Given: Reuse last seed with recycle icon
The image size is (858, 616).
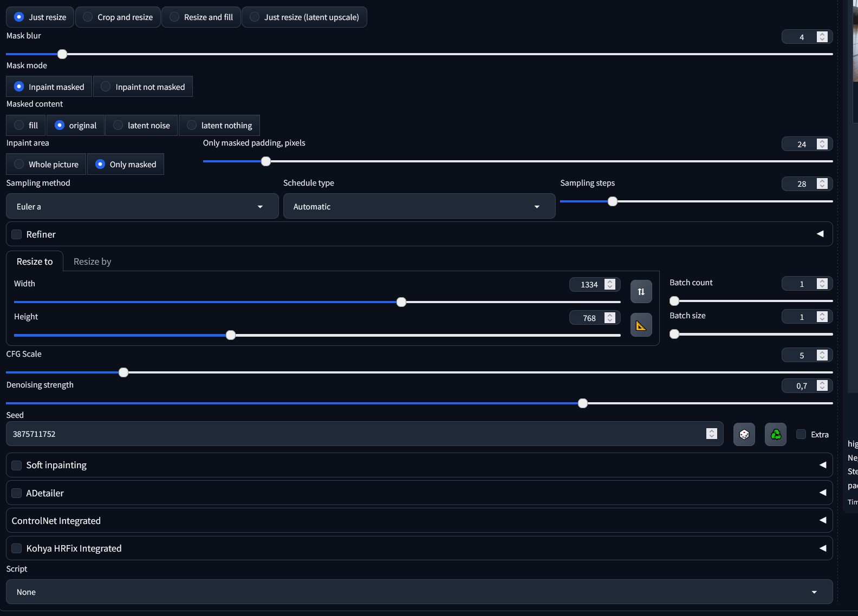Looking at the screenshot, I should pyautogui.click(x=776, y=434).
